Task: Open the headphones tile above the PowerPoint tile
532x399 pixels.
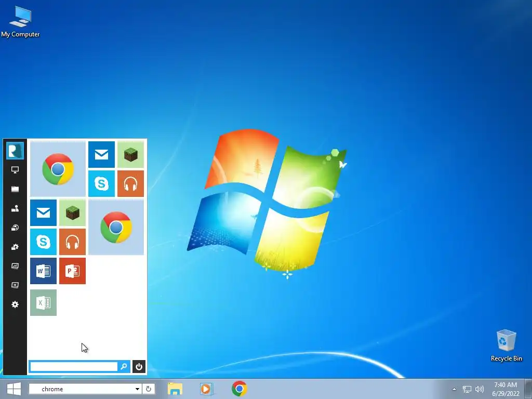Action: (72, 242)
